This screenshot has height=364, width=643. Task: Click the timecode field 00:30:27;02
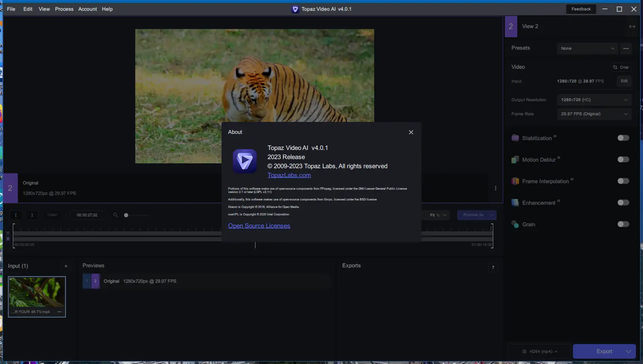(87, 215)
